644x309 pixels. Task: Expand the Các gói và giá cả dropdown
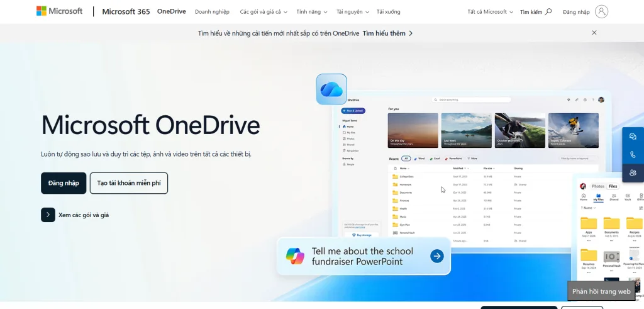264,12
